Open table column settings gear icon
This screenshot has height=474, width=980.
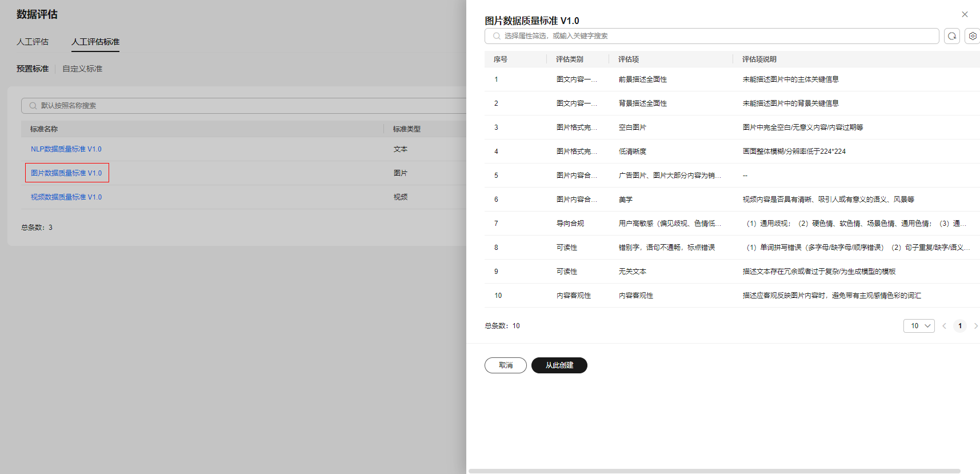tap(973, 36)
